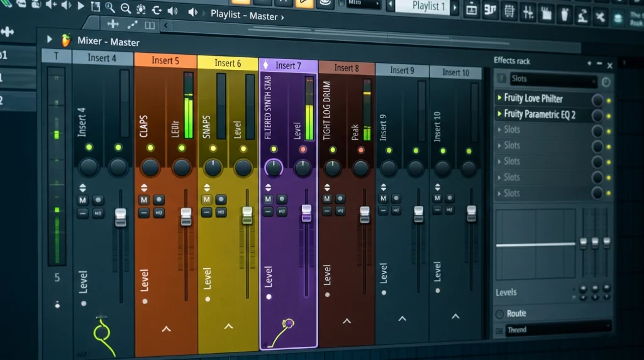The image size is (644, 360).
Task: Select the Insert 5 CLAPS track header
Action: point(165,60)
